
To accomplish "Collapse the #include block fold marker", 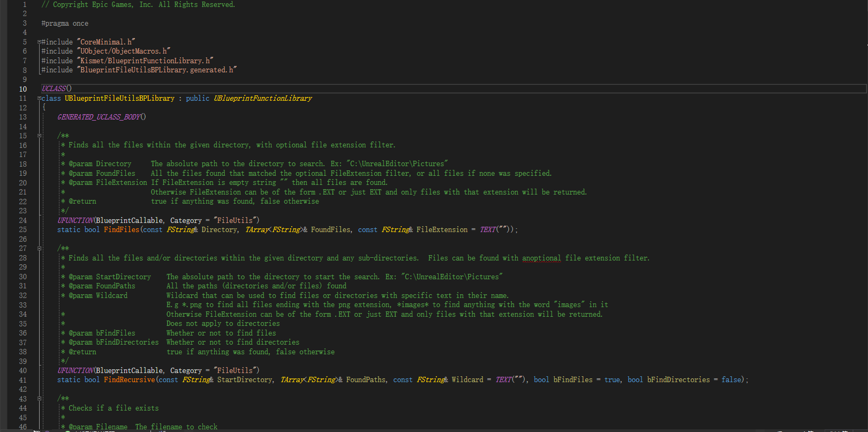I will [x=39, y=42].
